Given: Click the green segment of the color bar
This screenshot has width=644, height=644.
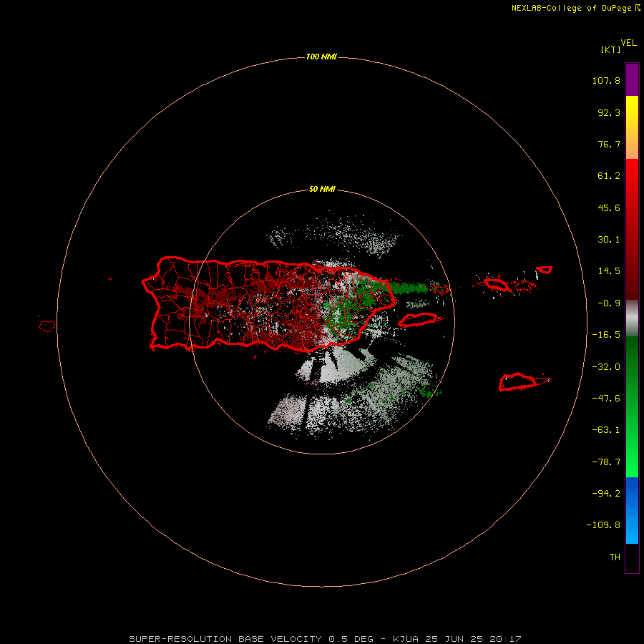Looking at the screenshot, I should tap(632, 406).
